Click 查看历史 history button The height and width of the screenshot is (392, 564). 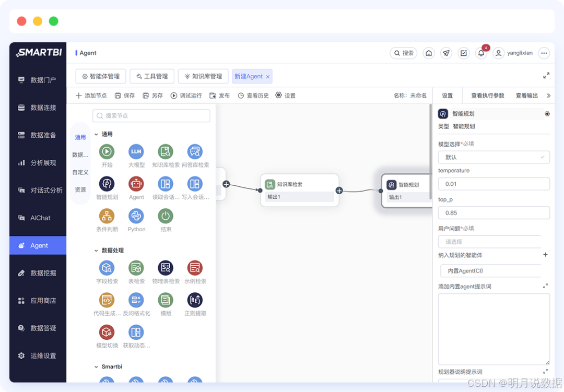tap(253, 96)
